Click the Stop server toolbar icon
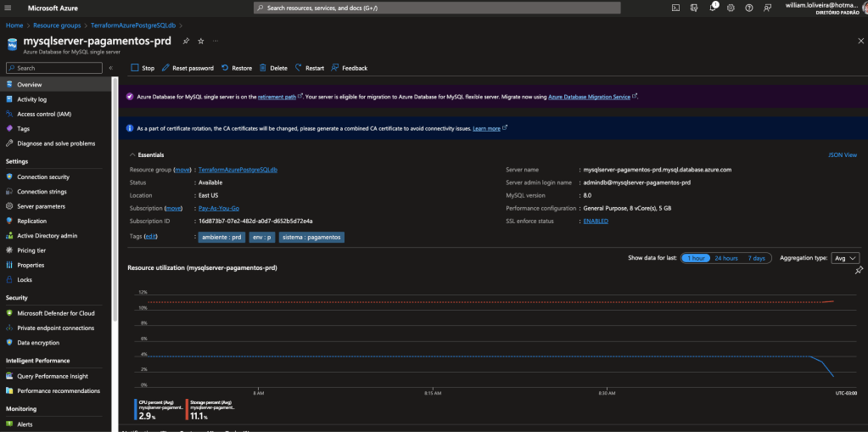Image resolution: width=868 pixels, height=432 pixels. pyautogui.click(x=135, y=68)
